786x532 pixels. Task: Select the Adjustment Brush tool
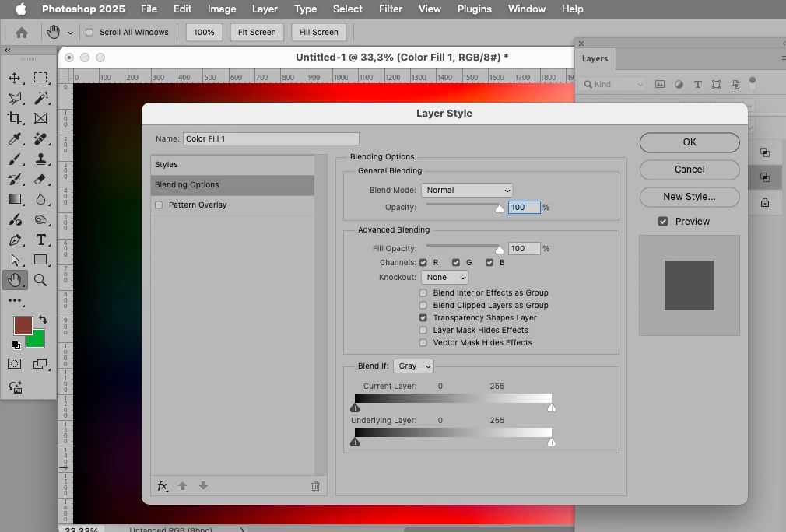(15, 219)
